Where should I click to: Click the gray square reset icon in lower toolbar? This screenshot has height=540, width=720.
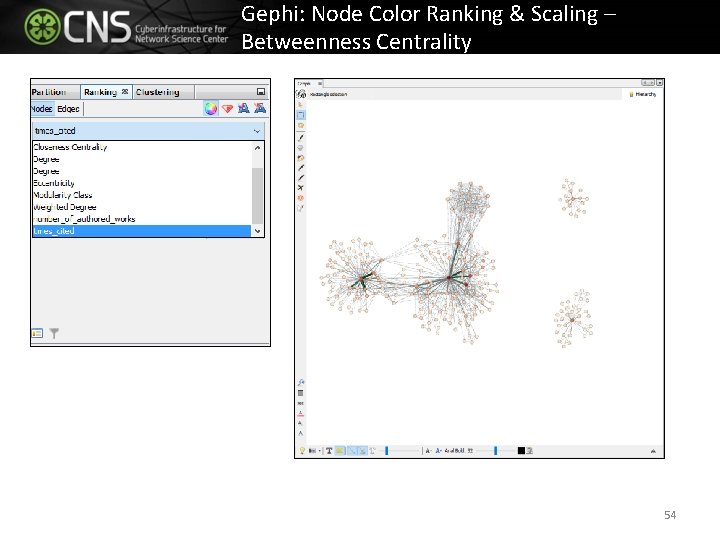[301, 393]
